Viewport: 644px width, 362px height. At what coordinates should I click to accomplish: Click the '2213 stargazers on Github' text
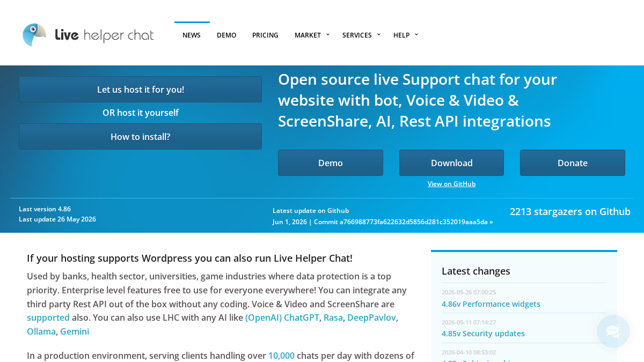[x=570, y=211]
